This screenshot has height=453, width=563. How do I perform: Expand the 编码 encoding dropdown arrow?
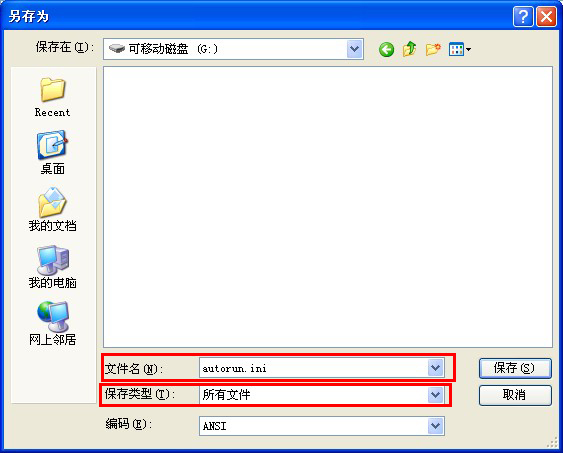436,426
